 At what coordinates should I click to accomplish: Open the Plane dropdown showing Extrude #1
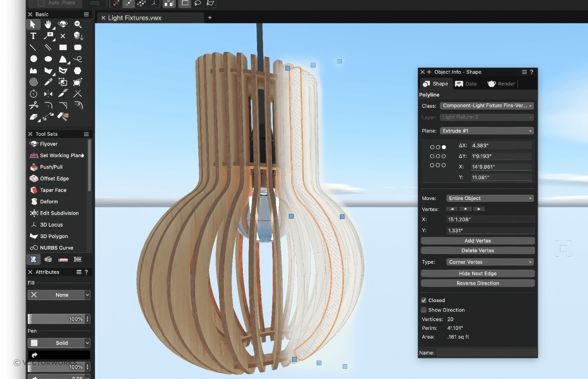pyautogui.click(x=487, y=130)
